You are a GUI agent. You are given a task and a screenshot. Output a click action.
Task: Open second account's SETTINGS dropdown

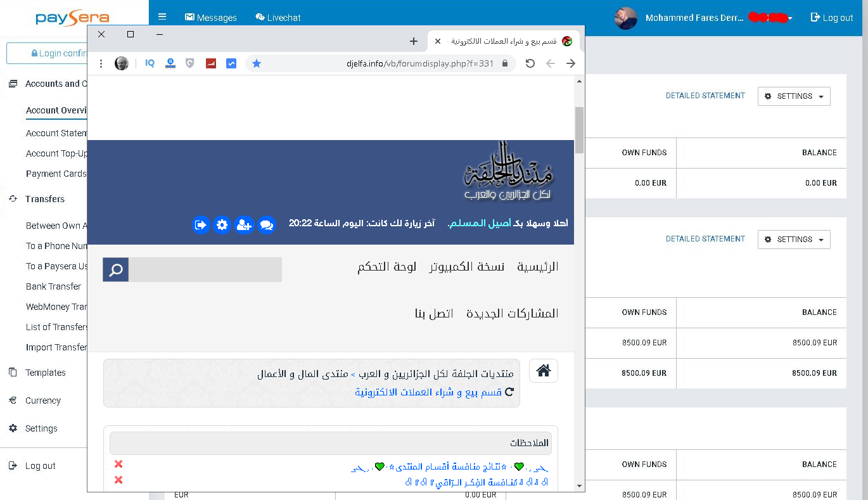[794, 240]
